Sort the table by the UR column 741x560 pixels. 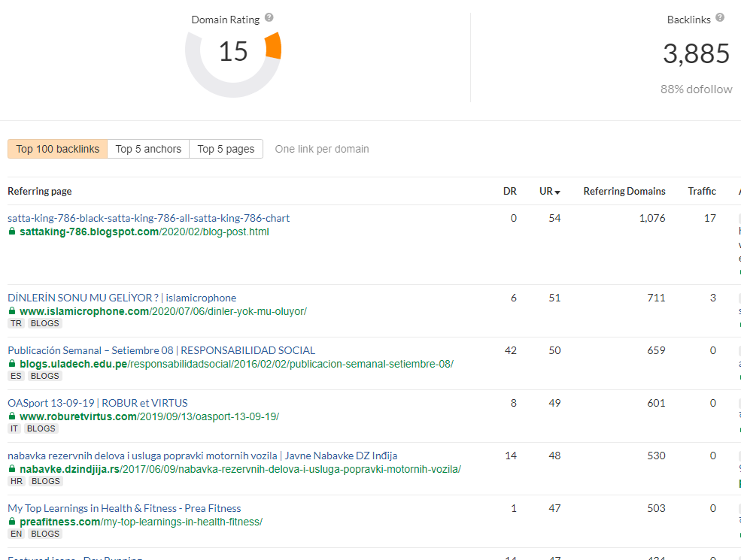(550, 191)
